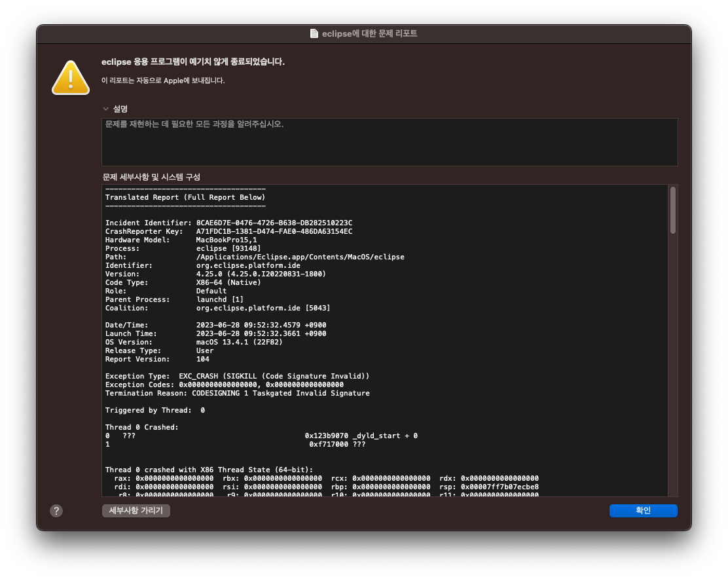The width and height of the screenshot is (728, 579).
Task: Click the Incident Identifier line
Action: (229, 223)
